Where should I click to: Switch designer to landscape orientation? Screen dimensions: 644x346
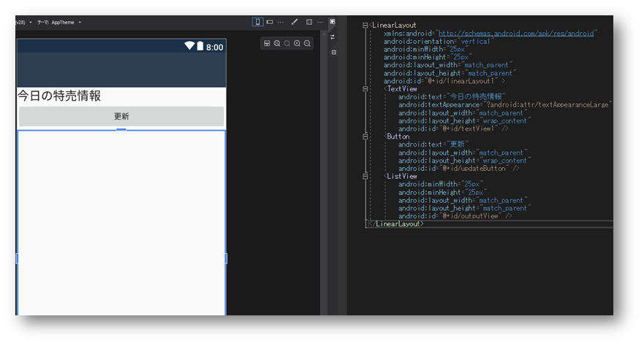270,22
